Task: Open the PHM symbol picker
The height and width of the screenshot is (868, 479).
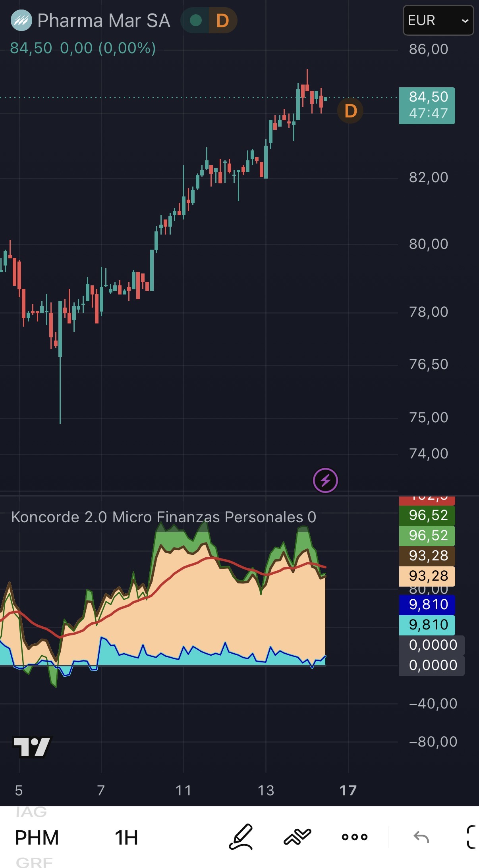Action: [37, 838]
